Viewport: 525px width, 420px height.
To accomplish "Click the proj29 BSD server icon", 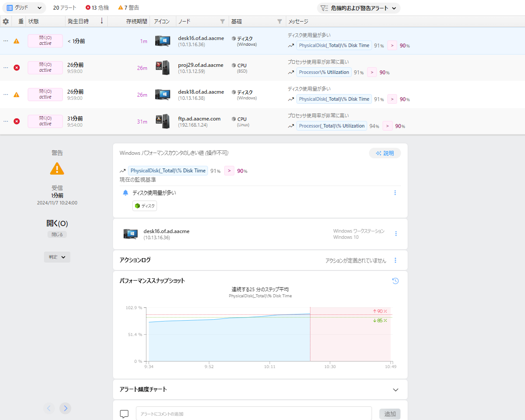I will click(163, 68).
